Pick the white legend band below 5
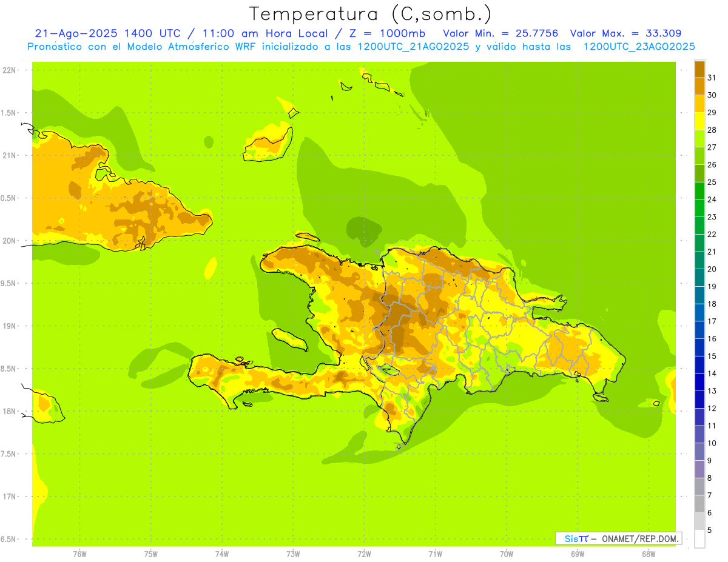Viewport: 728px width, 562px height. tap(699, 539)
